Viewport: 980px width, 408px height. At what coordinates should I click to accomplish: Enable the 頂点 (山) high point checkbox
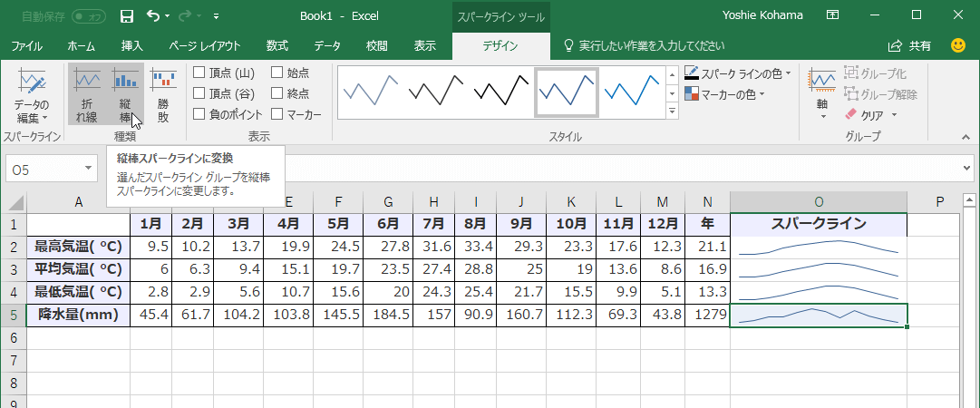coord(199,72)
